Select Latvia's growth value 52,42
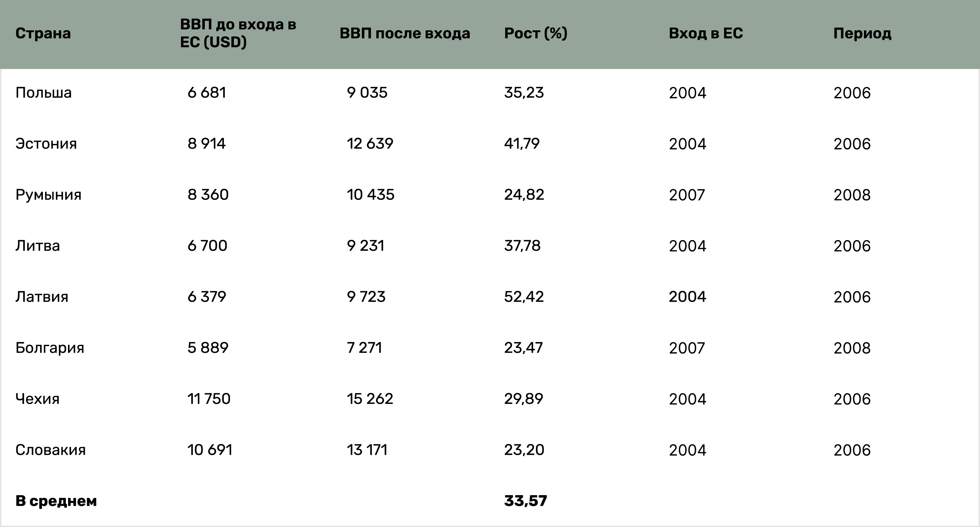This screenshot has height=527, width=980. coord(524,297)
